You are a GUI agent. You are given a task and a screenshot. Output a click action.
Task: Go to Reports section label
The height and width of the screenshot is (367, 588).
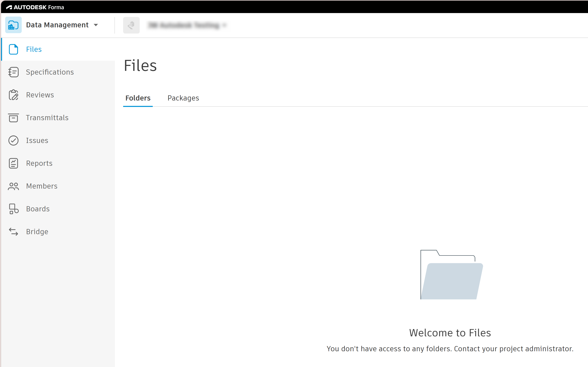click(x=39, y=163)
